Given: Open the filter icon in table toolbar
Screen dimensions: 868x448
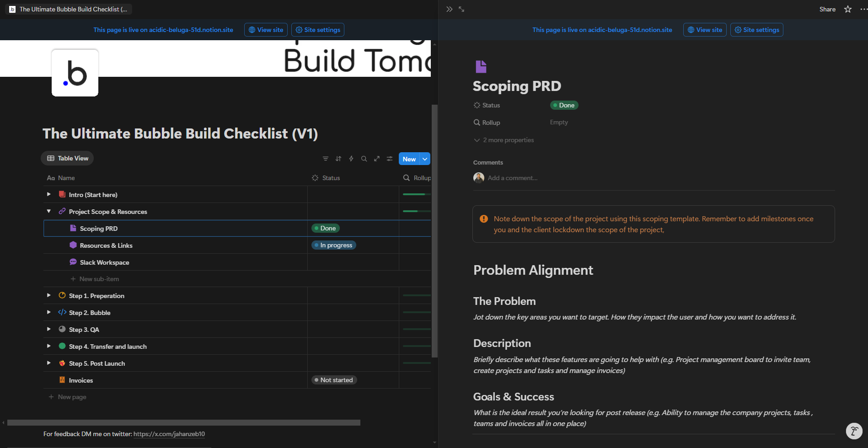Looking at the screenshot, I should tap(326, 159).
